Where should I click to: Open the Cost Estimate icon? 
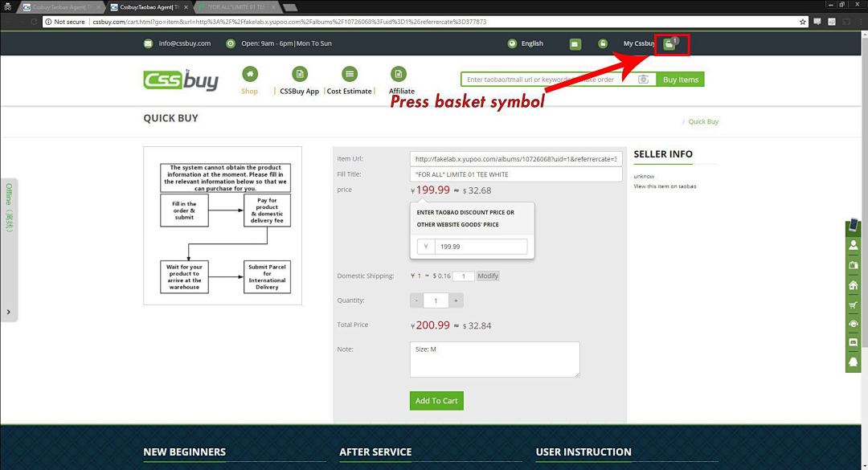[350, 74]
